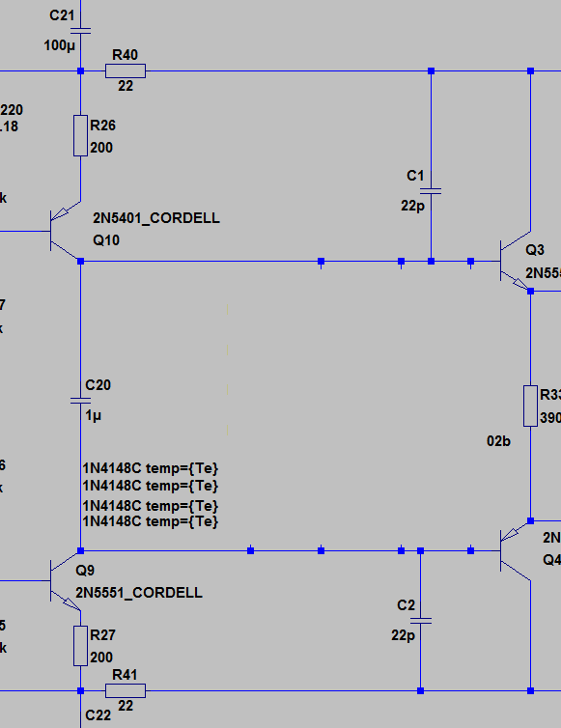Click the C20 1µ capacitor symbol
561x728 pixels.
tap(80, 401)
